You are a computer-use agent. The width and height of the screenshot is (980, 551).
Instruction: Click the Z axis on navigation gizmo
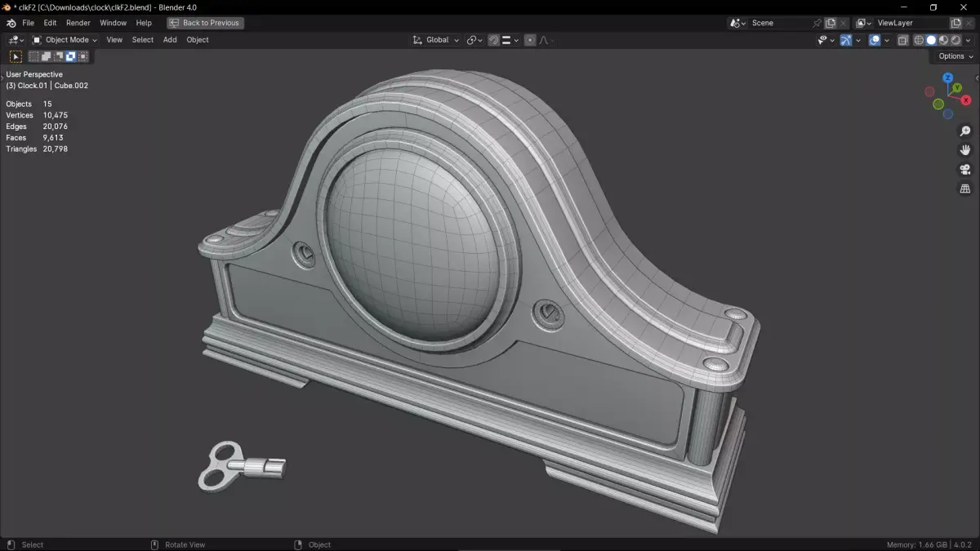(x=948, y=78)
